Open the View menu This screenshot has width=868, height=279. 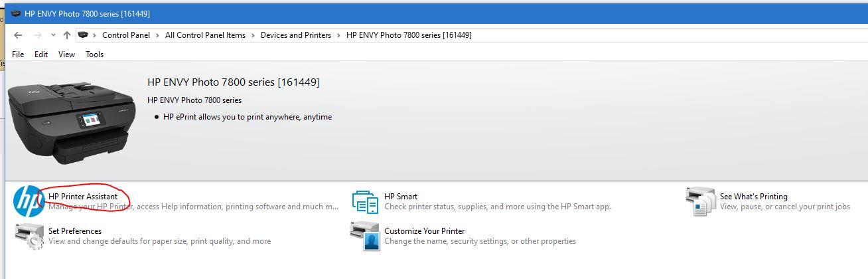point(66,54)
